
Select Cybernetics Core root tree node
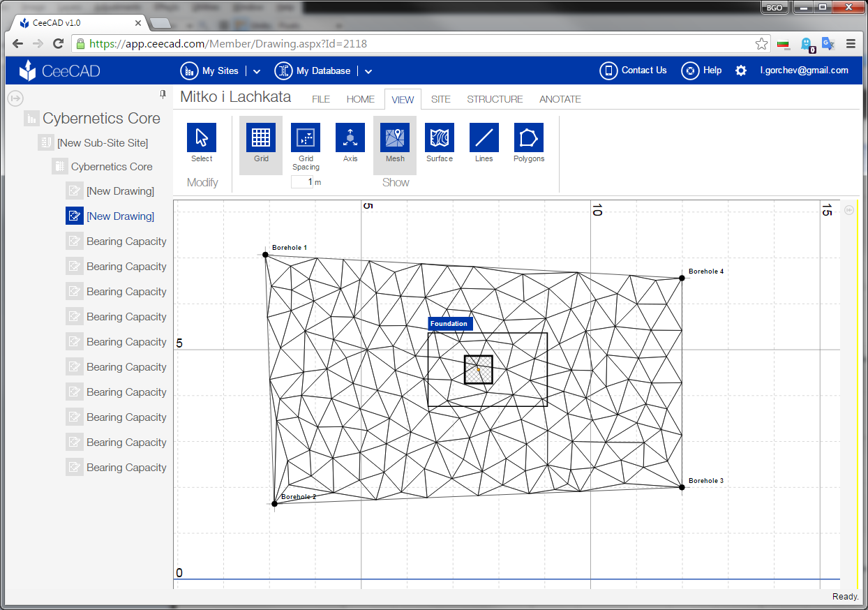coord(101,118)
